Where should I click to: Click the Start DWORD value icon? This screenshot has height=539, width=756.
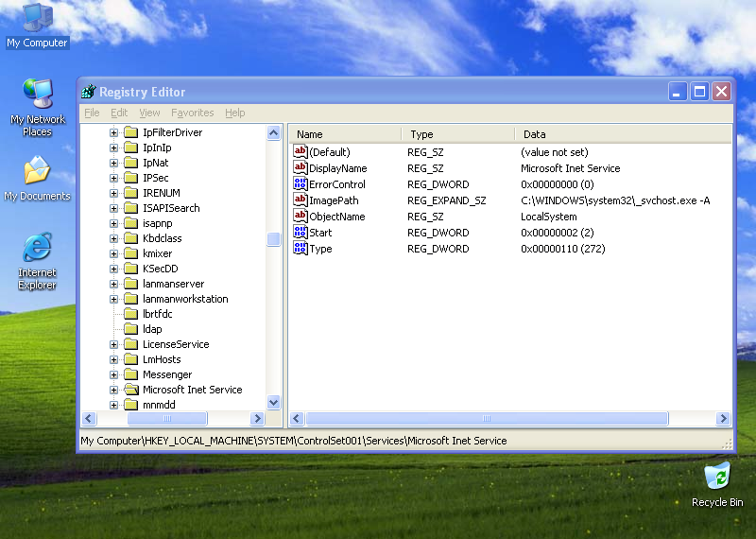pyautogui.click(x=301, y=233)
